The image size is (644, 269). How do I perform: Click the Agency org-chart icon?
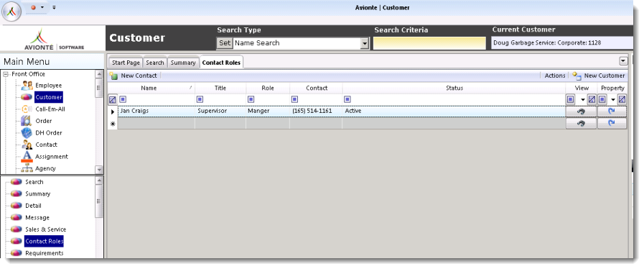tap(27, 168)
